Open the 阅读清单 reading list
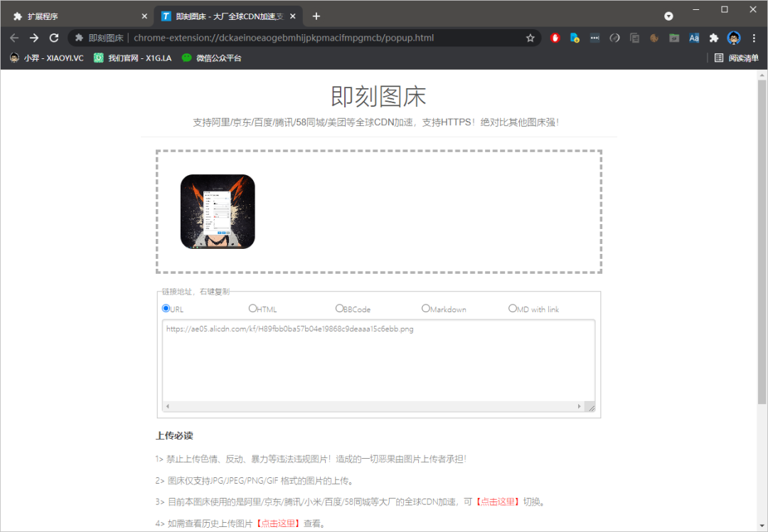Image resolution: width=768 pixels, height=532 pixels. pos(736,58)
